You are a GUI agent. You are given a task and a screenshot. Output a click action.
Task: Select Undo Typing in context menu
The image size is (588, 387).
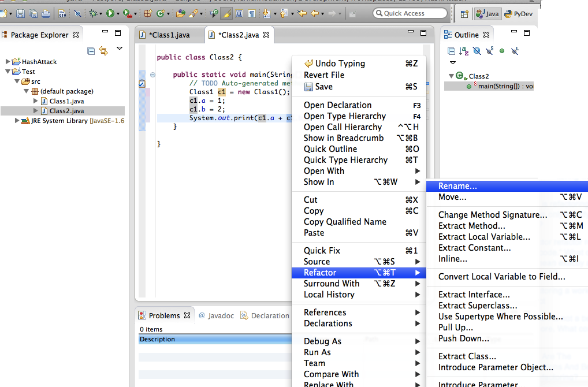359,64
